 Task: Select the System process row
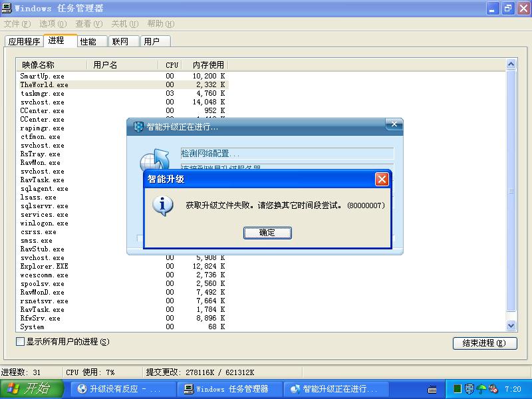[x=122, y=327]
